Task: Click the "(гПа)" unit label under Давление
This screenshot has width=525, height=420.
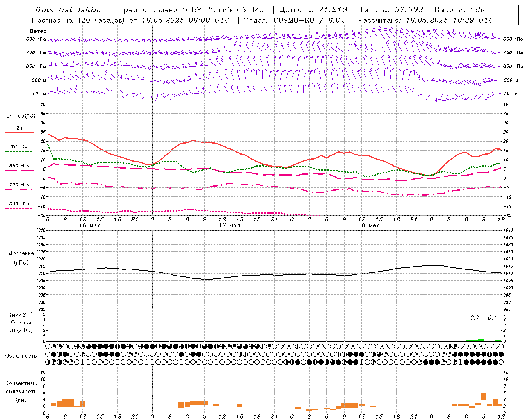Action: pos(21,262)
